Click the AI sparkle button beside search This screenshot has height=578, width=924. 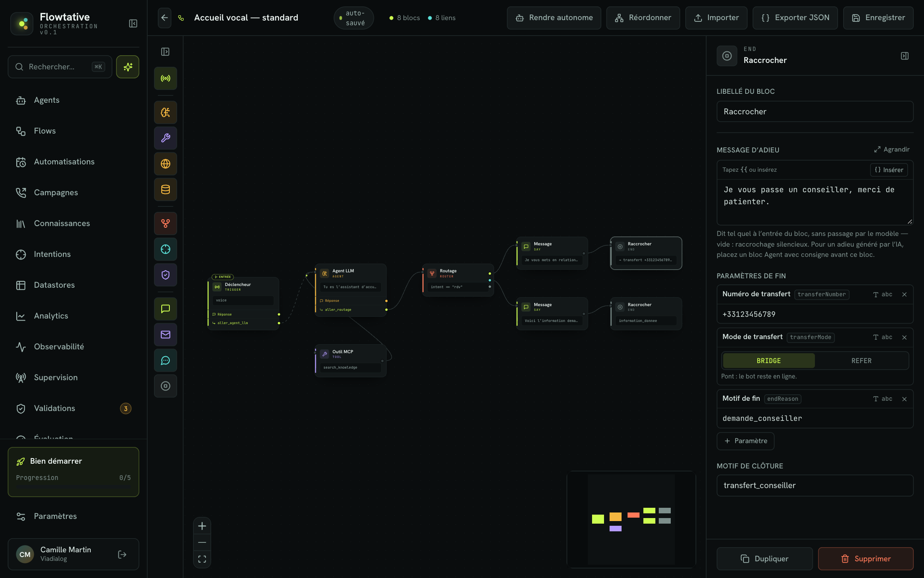click(127, 67)
